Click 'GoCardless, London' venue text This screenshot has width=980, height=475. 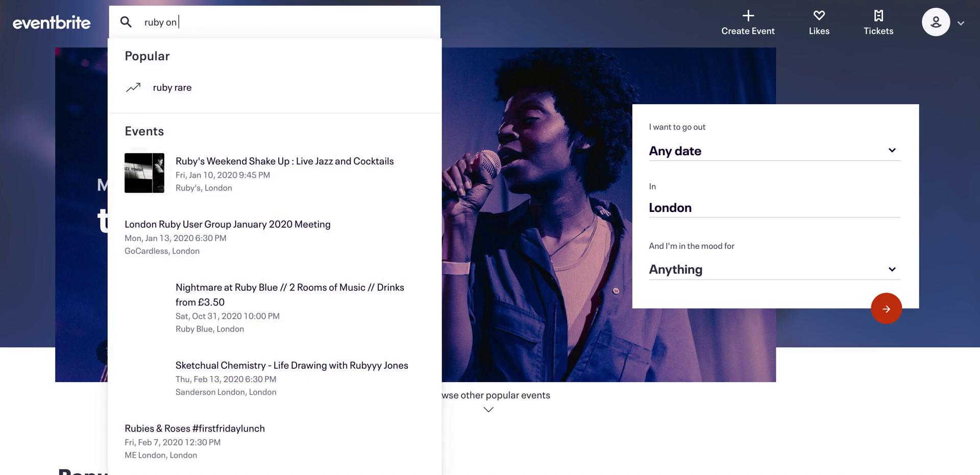(162, 251)
